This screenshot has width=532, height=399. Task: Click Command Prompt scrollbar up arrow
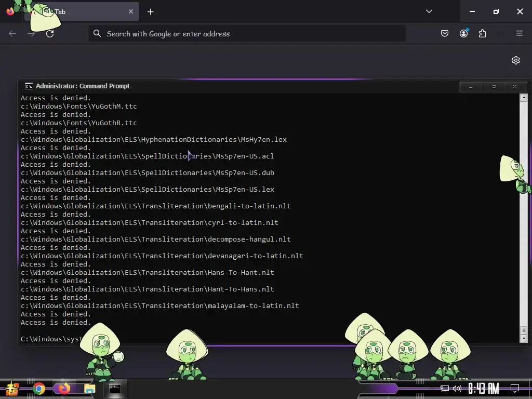(x=524, y=98)
